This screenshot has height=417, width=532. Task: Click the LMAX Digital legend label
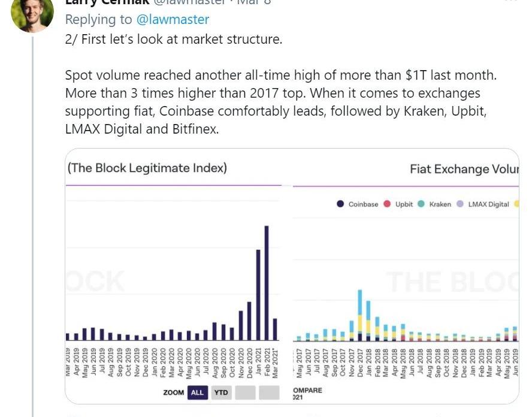point(489,204)
